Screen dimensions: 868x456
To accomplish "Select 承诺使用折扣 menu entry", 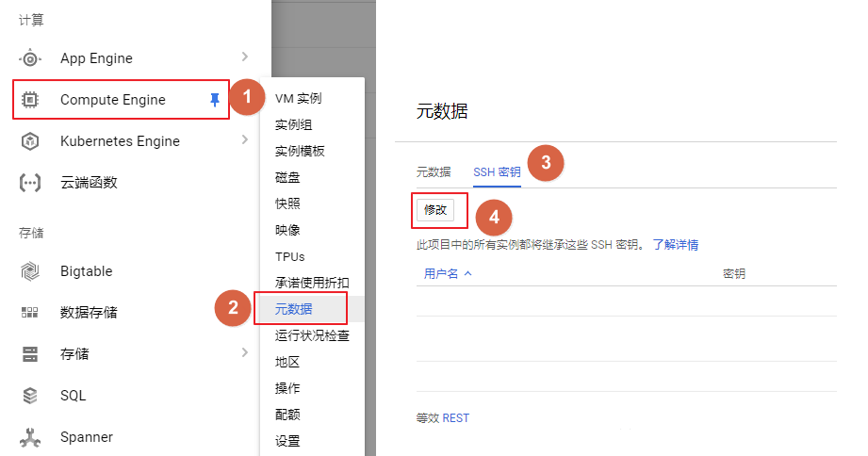I will [312, 283].
